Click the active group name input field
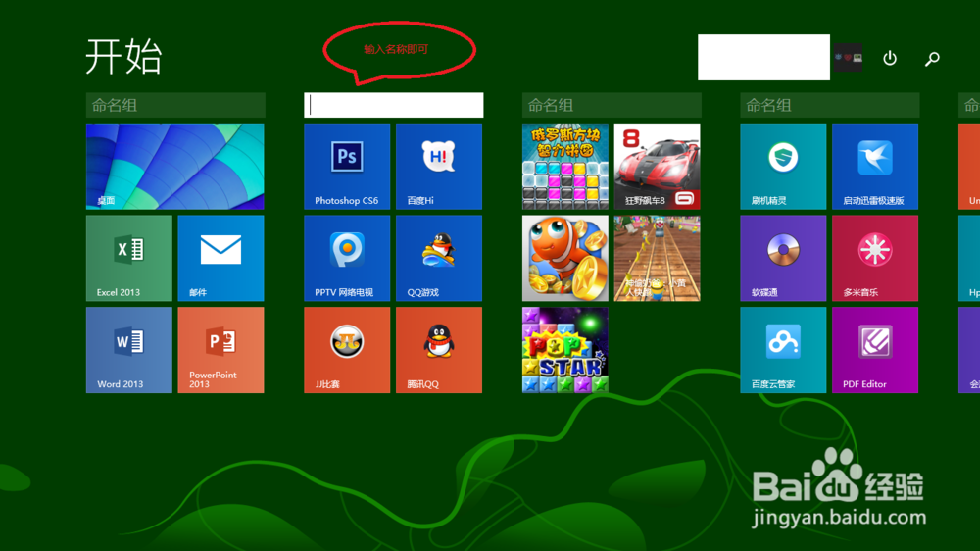Viewport: 980px width, 551px height. 394,105
